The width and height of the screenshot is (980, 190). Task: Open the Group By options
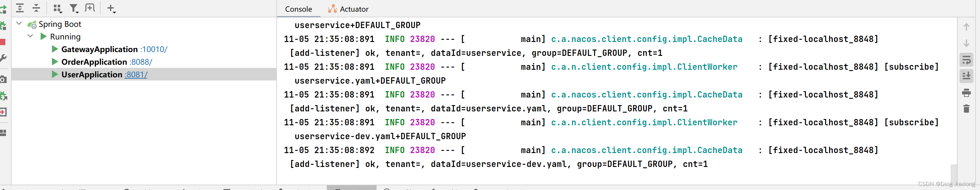[57, 9]
